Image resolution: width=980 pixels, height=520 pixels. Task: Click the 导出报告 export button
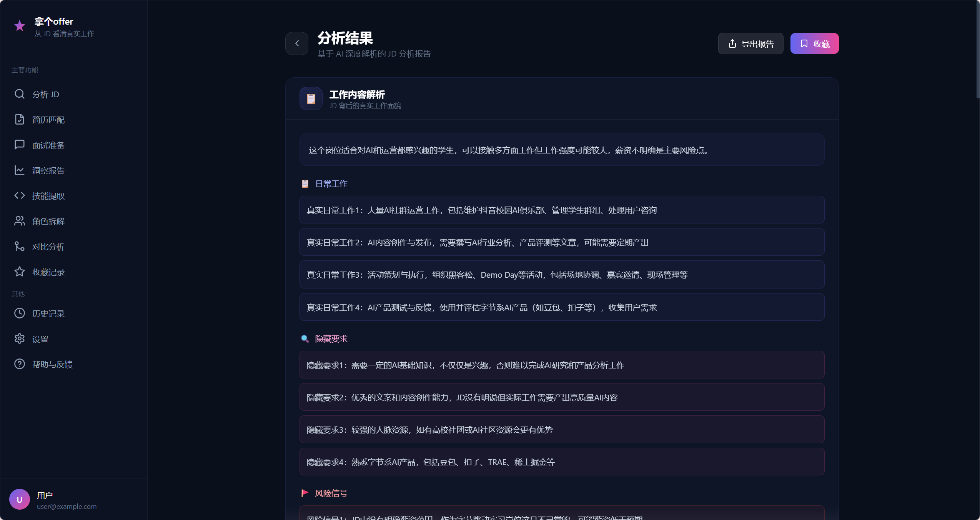pos(750,43)
